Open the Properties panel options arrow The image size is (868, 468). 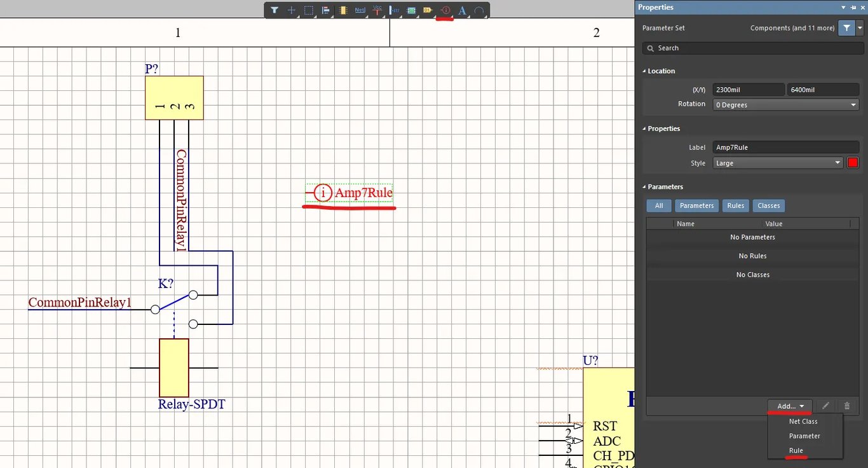843,8
